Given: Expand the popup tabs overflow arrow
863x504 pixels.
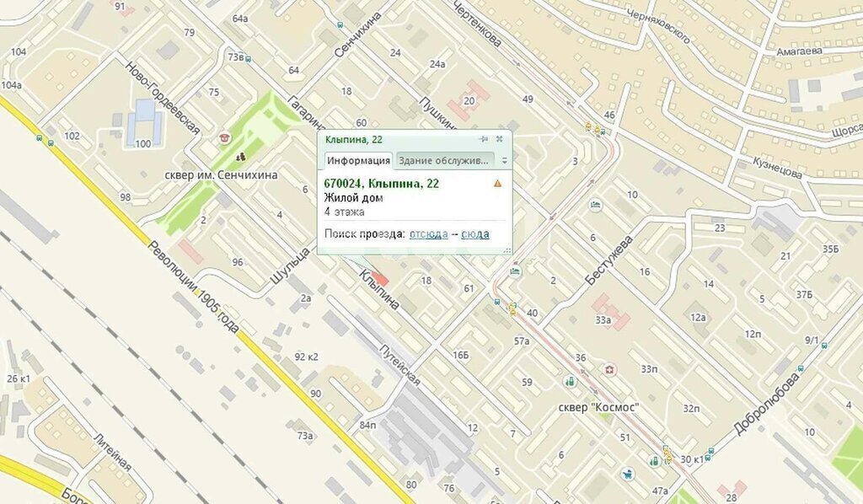Looking at the screenshot, I should pos(504,160).
